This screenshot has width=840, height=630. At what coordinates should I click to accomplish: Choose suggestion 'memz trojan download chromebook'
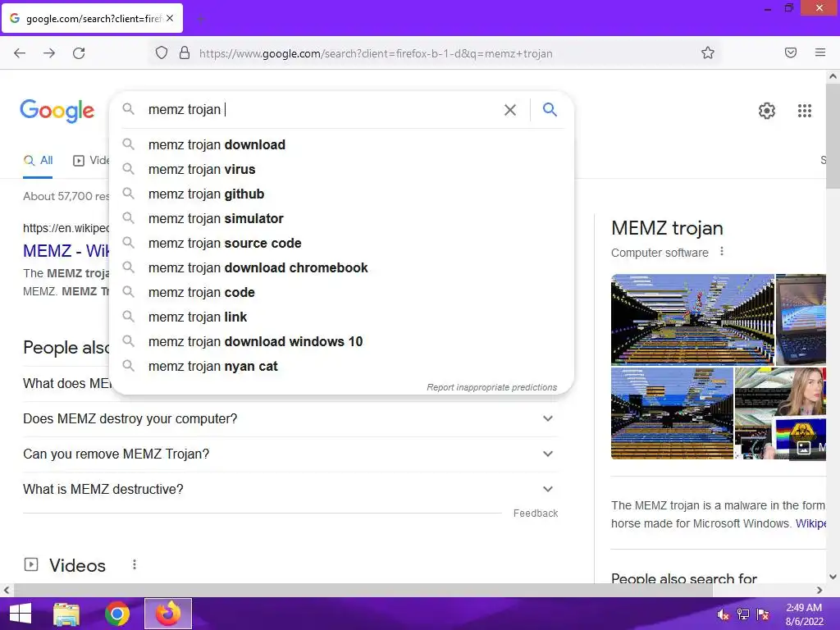point(342,268)
